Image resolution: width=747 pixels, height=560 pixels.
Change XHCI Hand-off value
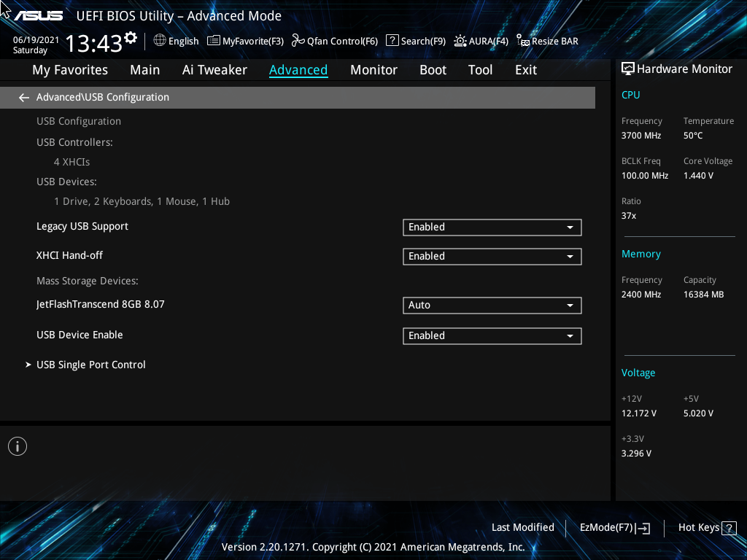492,256
